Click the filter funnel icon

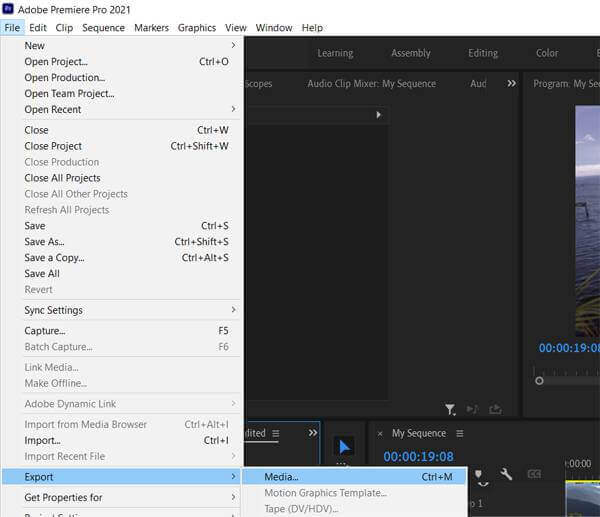point(450,409)
